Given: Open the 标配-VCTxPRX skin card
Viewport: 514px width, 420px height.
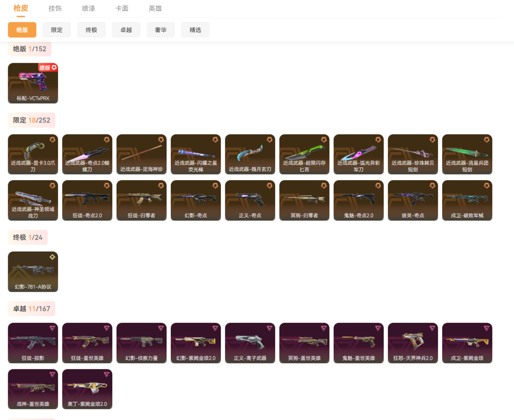Looking at the screenshot, I should click(x=33, y=83).
